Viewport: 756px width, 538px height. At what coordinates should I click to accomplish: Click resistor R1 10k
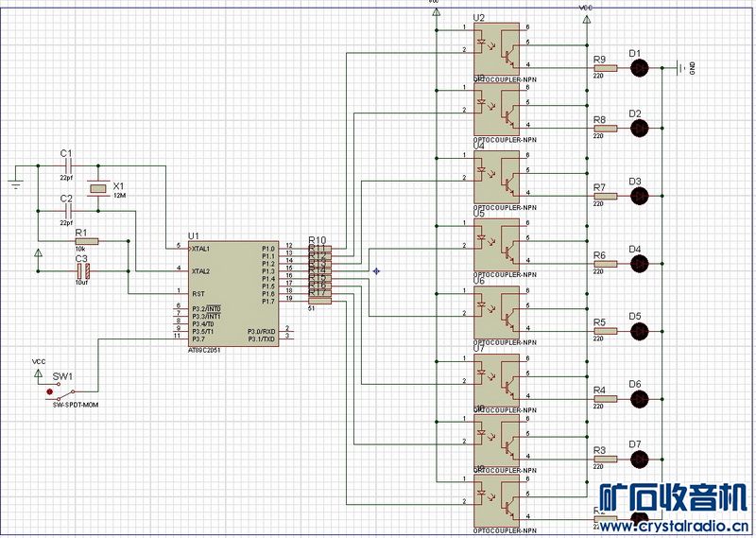85,241
